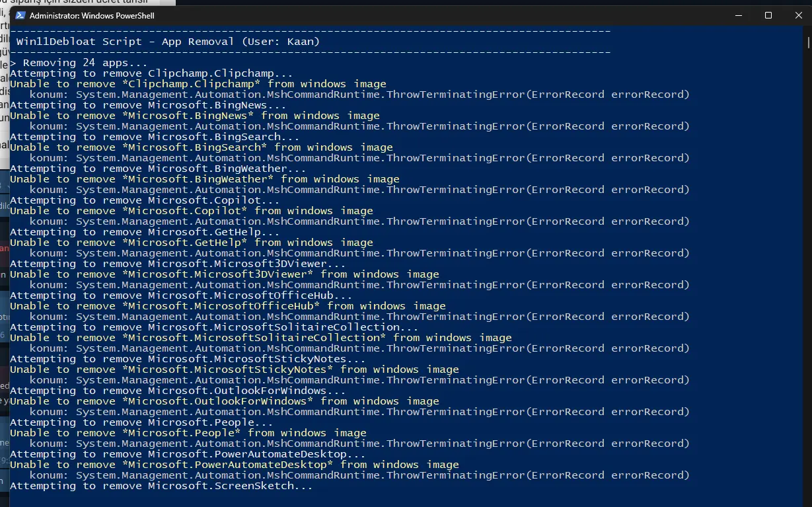Click 'Attempting to remove Microsoft.MicrosoftOfficeHub...' line

click(x=181, y=295)
